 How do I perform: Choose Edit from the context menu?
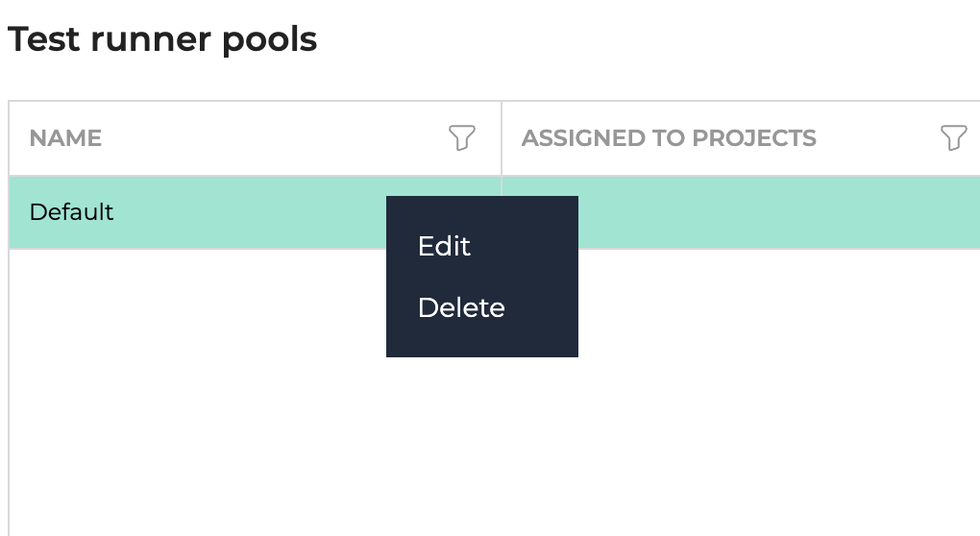tap(445, 246)
